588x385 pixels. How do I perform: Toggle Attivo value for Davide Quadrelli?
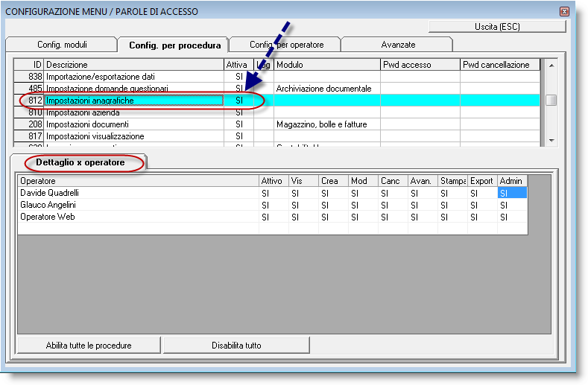(274, 193)
